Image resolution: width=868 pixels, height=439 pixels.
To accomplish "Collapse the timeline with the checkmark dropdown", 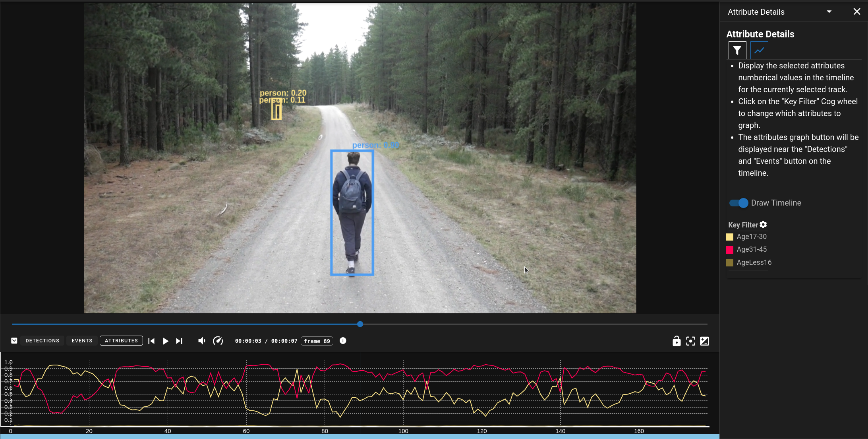I will pos(14,341).
